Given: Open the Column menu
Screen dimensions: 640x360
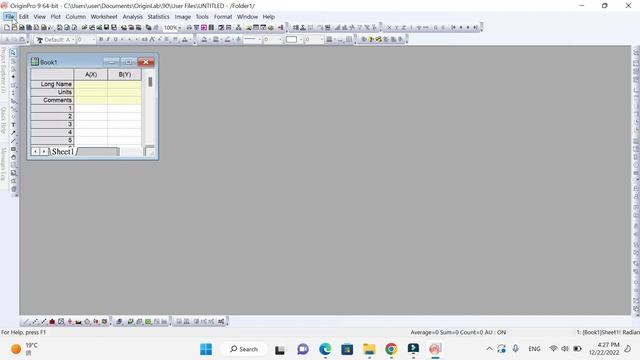Looking at the screenshot, I should click(x=76, y=17).
